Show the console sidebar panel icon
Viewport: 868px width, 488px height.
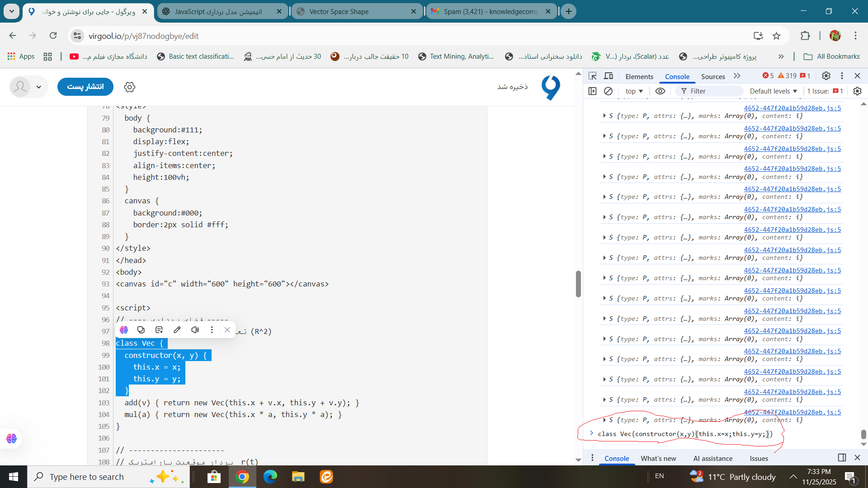point(592,91)
